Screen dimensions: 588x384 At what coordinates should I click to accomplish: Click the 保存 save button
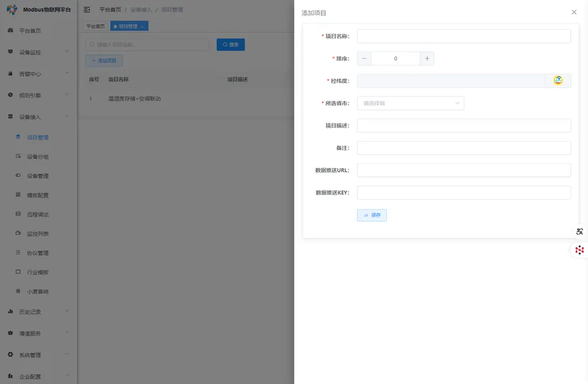click(x=371, y=215)
